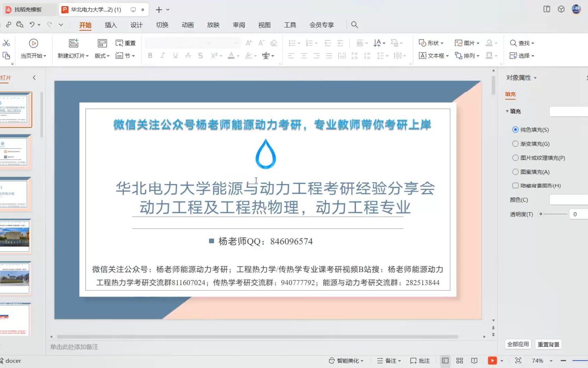Open the 开始 ribbon tab
Screen dimensions: 588x368
click(x=85, y=25)
